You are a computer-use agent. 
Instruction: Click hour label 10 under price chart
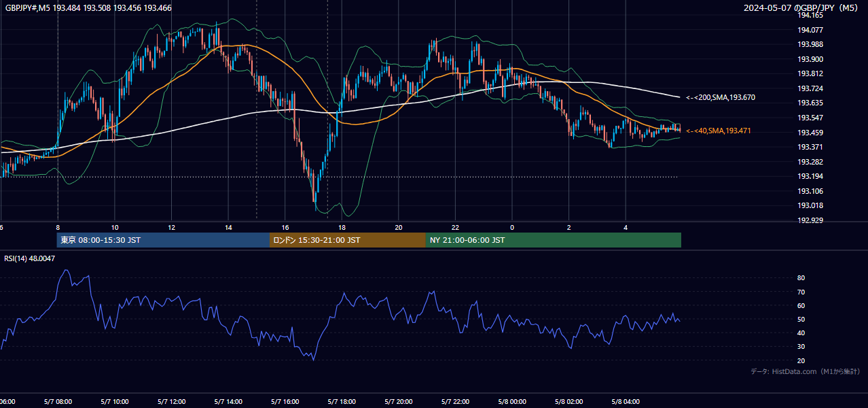(115, 228)
